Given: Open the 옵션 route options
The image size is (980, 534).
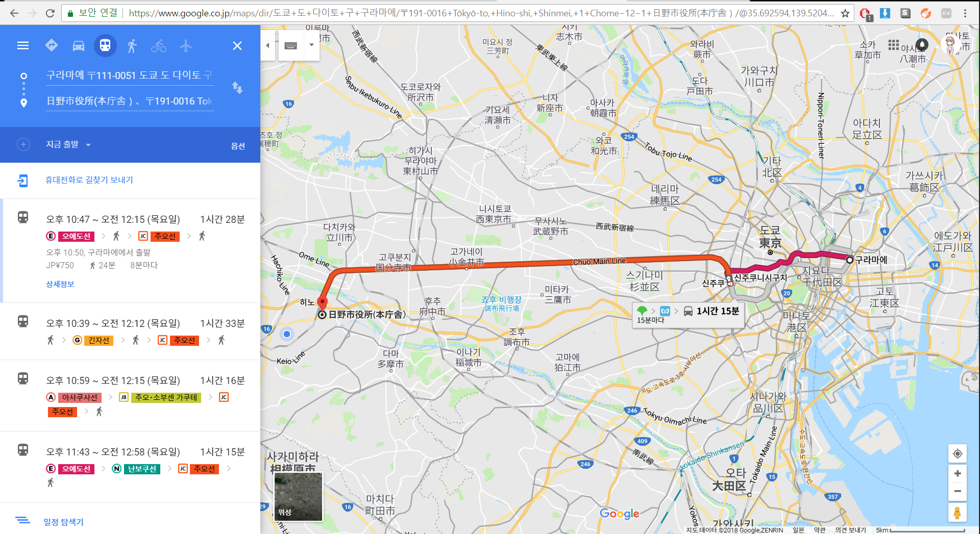Looking at the screenshot, I should [x=238, y=146].
